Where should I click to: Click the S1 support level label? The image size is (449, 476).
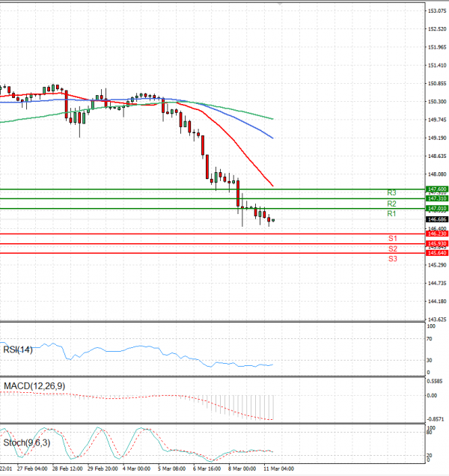(392, 239)
